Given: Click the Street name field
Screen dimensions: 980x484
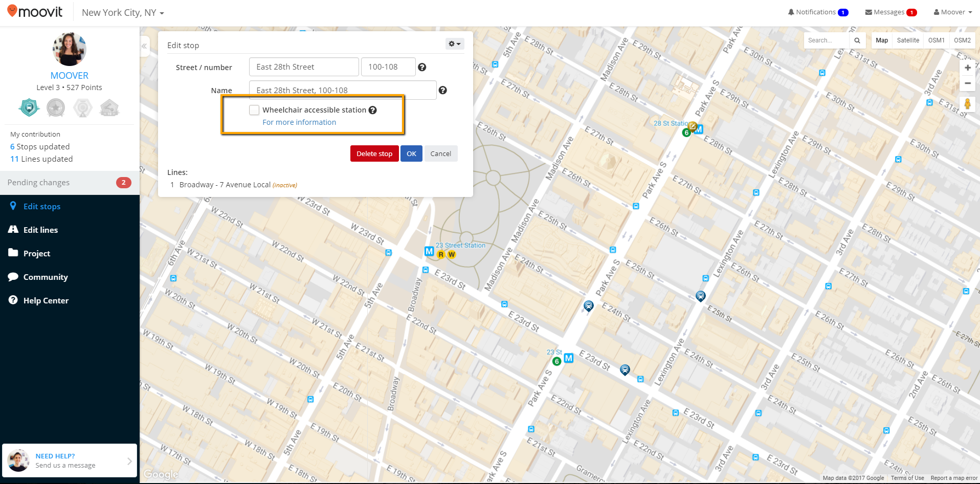Looking at the screenshot, I should (304, 67).
